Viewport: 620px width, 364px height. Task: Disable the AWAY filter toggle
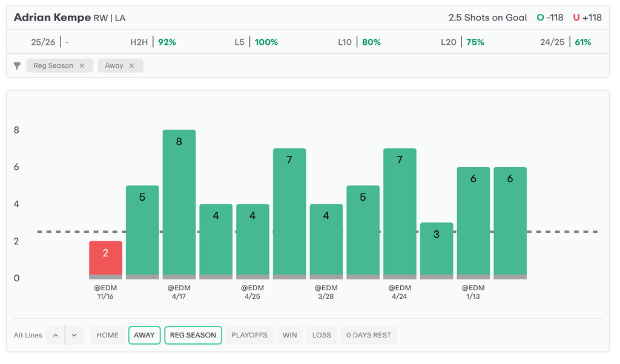tap(144, 335)
